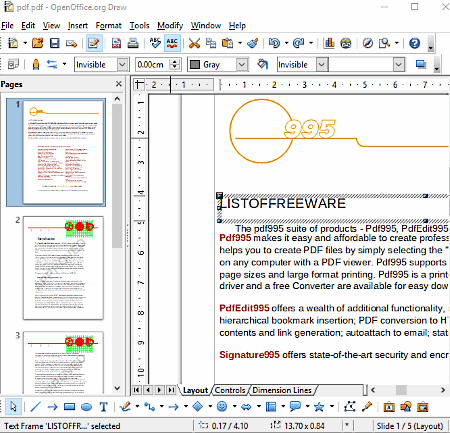Click the line width 0.00cm field
The height and width of the screenshot is (433, 450).
point(153,64)
